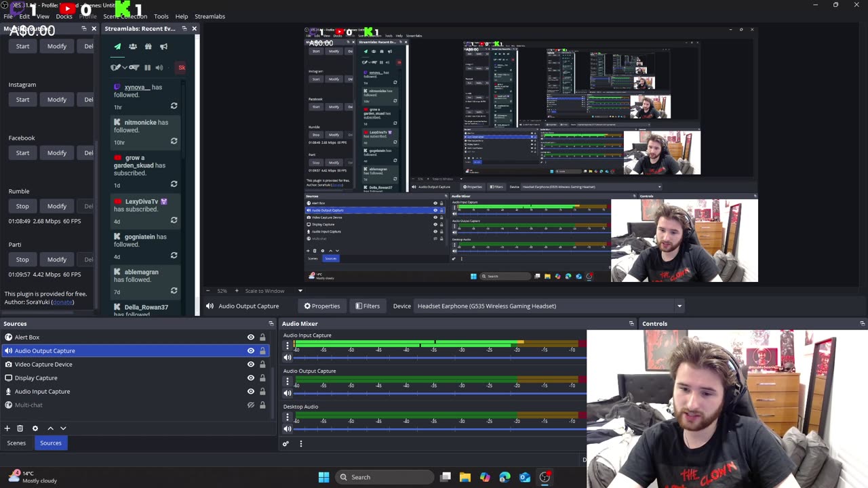The image size is (868, 488).
Task: Undock the Audio Mixer panel
Action: coord(631,324)
